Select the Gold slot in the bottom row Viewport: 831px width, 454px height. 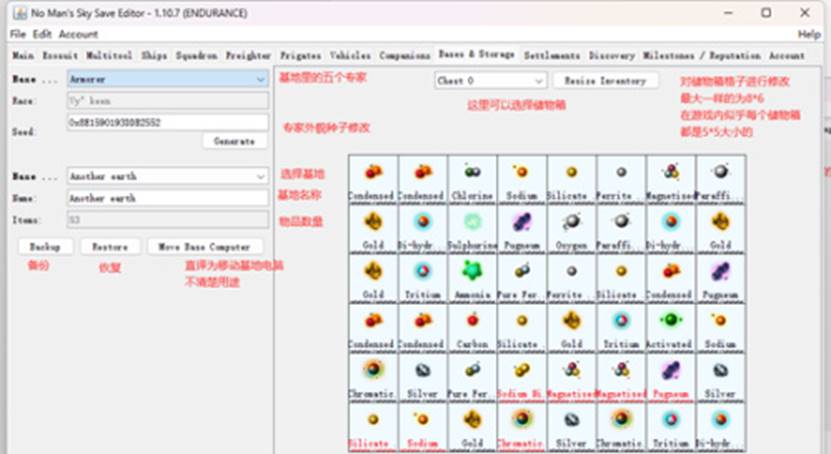coord(472,426)
